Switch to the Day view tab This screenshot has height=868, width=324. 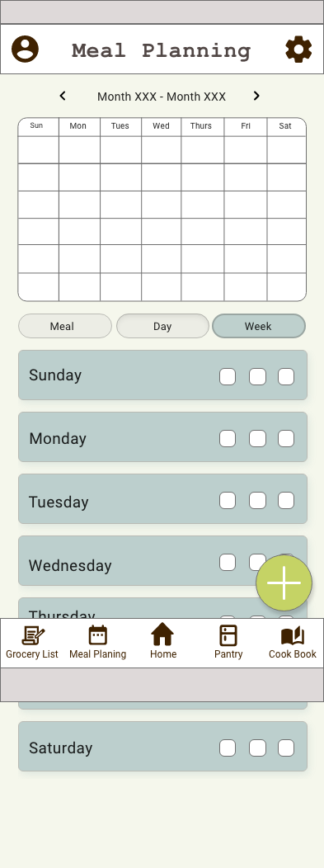click(162, 326)
